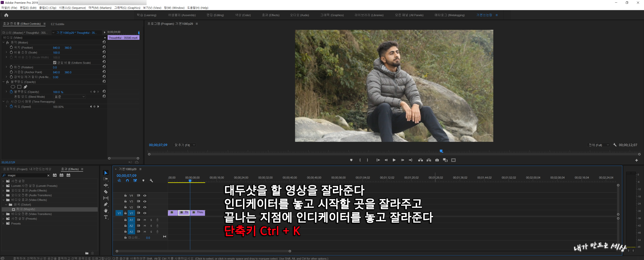Toggle timeline snap magnet icon
The width and height of the screenshot is (644, 260).
tap(127, 181)
